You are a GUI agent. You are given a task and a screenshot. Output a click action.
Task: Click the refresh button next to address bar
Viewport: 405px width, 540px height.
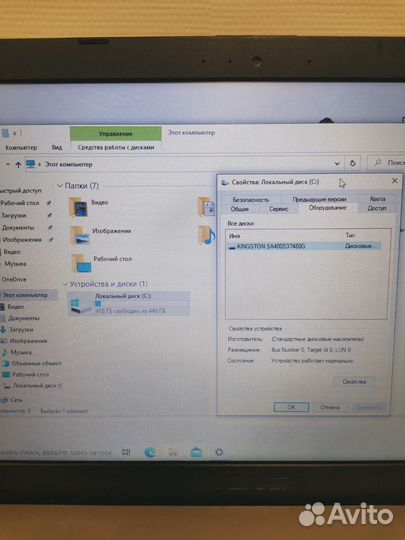tap(352, 163)
